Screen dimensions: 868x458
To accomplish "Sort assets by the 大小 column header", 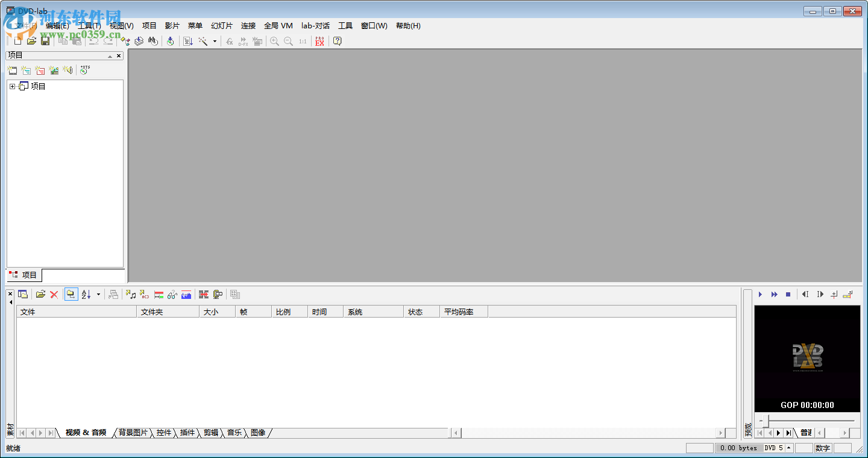I will (x=217, y=312).
